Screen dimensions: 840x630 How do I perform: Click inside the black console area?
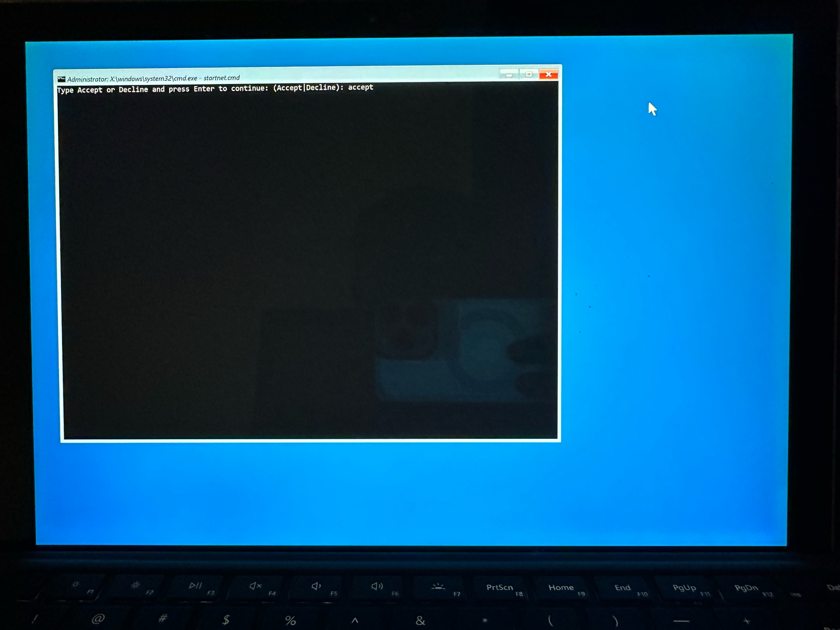pos(302,259)
